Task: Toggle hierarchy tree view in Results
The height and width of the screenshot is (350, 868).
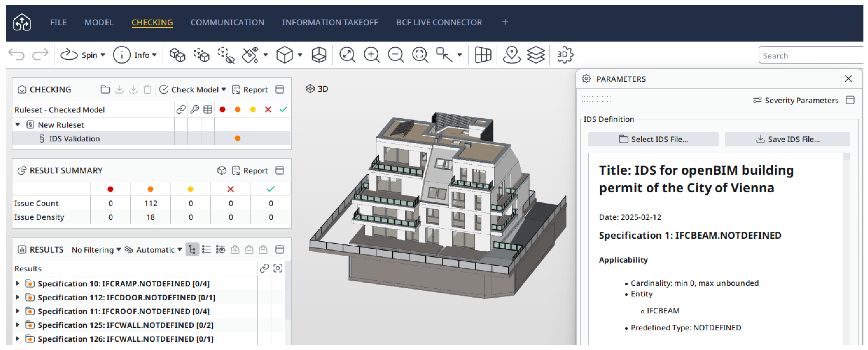Action: [192, 250]
